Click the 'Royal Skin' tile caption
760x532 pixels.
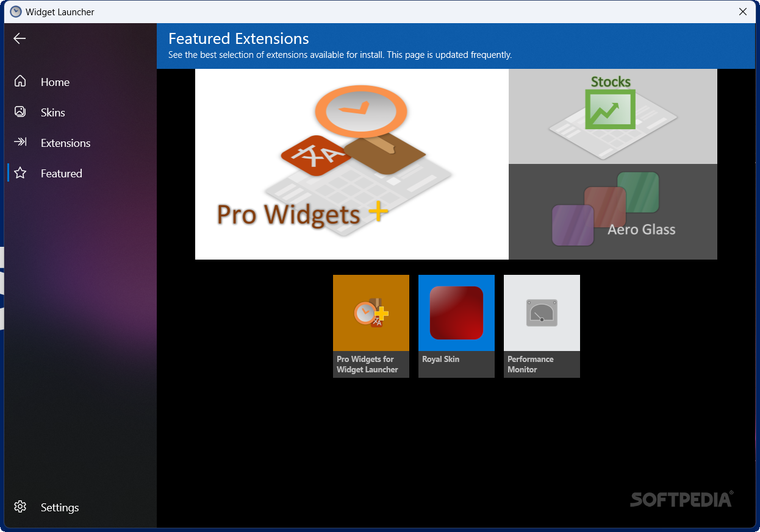click(440, 359)
